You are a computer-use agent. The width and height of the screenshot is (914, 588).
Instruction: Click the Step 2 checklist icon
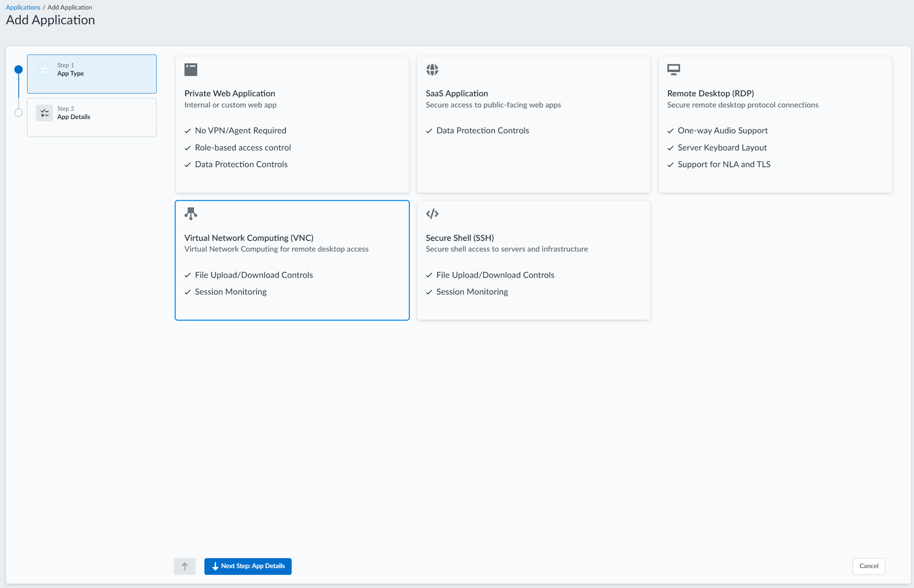coord(45,113)
